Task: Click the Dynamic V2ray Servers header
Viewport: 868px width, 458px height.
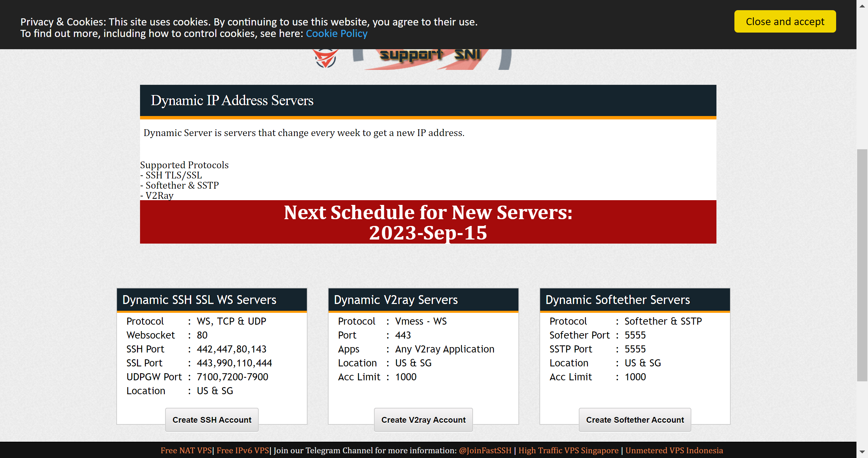Action: [396, 300]
